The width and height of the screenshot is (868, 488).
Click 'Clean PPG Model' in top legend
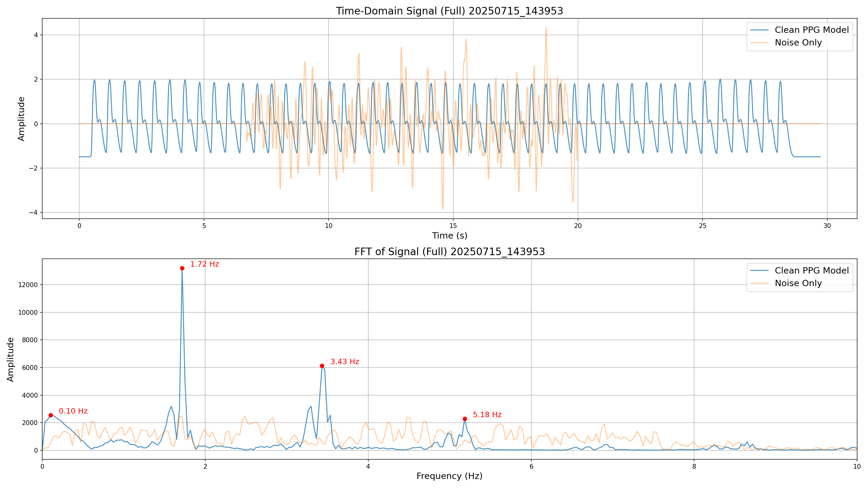point(811,30)
